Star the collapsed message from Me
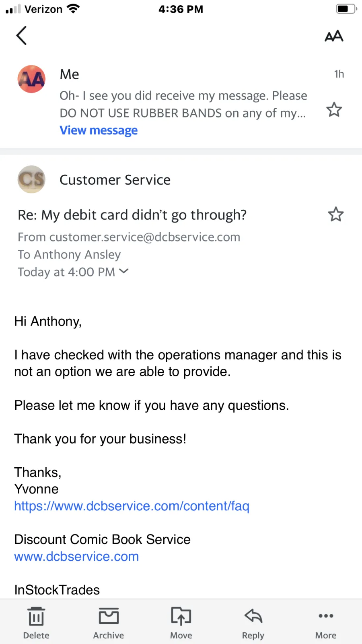Image resolution: width=362 pixels, height=644 pixels. (334, 109)
